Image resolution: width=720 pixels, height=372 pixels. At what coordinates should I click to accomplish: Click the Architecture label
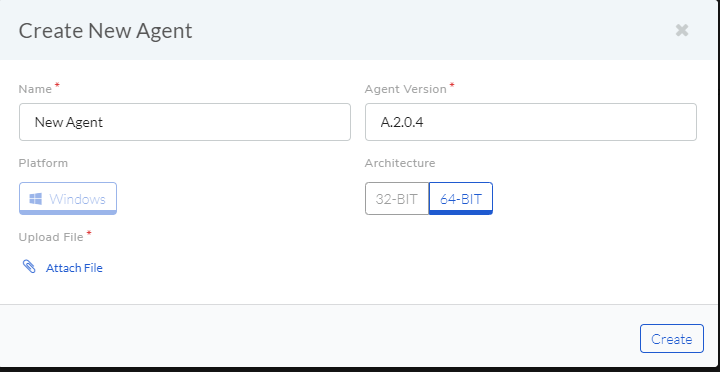pyautogui.click(x=400, y=163)
